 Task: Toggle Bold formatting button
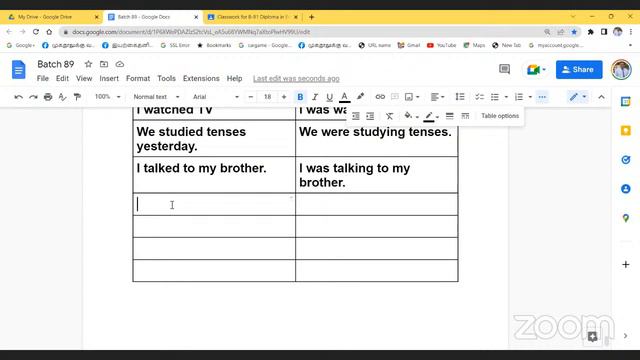coord(300,97)
